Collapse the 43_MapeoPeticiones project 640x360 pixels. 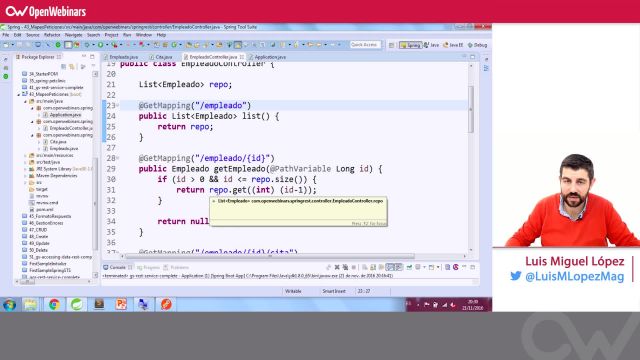coord(18,94)
